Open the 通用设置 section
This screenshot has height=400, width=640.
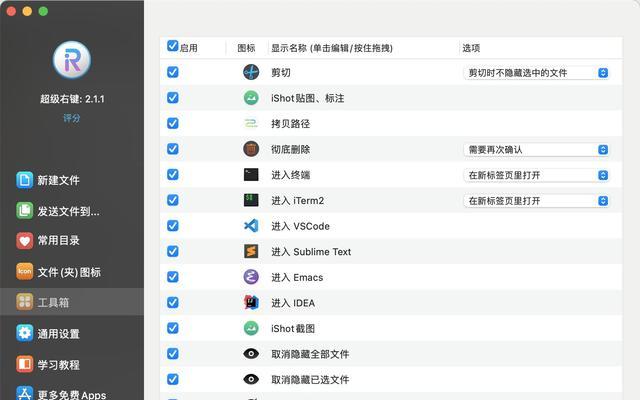72,333
